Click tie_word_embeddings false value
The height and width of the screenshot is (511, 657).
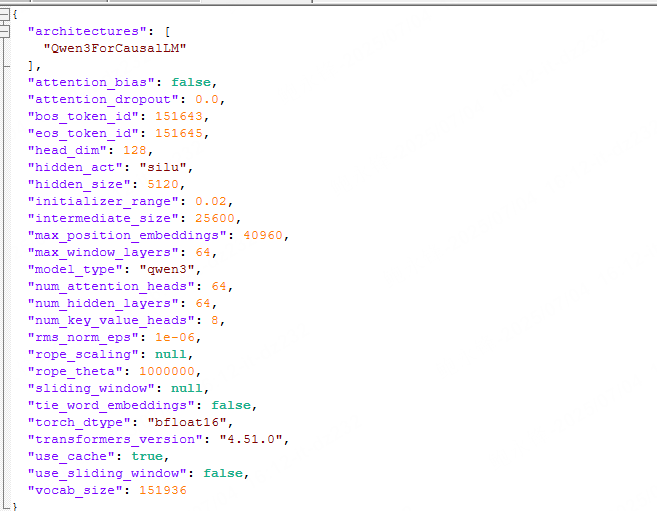pyautogui.click(x=230, y=405)
